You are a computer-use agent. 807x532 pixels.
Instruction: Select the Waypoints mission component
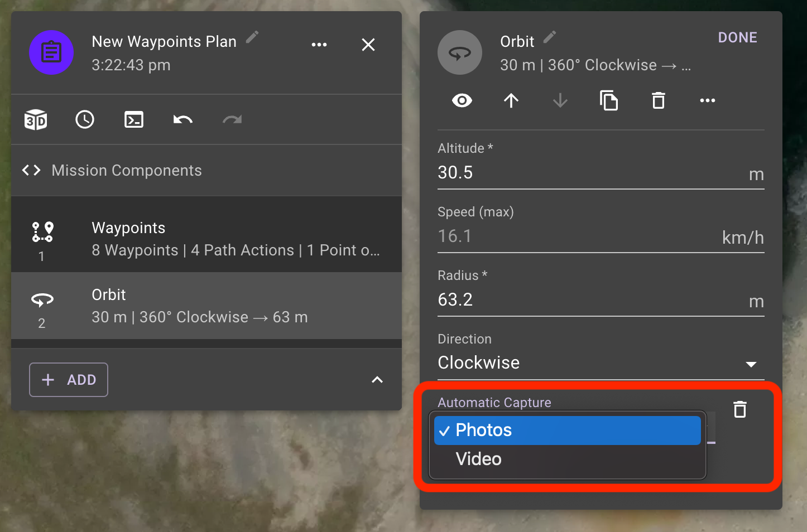pos(206,235)
